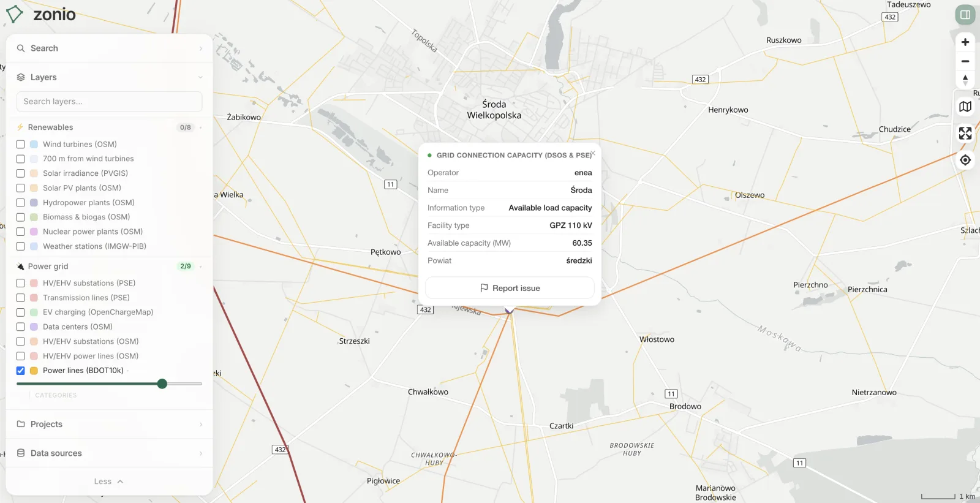Click the Projects folder icon
Screen dimensions: 980x503
[x=21, y=424]
